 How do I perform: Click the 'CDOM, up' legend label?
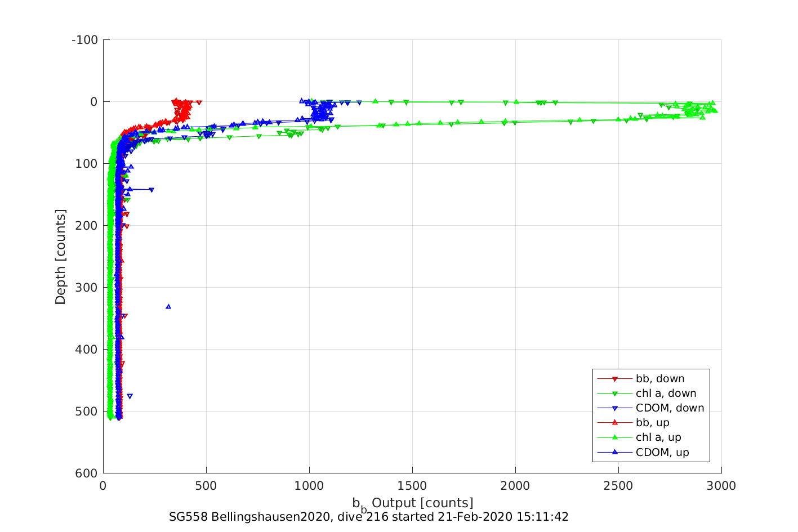[662, 452]
